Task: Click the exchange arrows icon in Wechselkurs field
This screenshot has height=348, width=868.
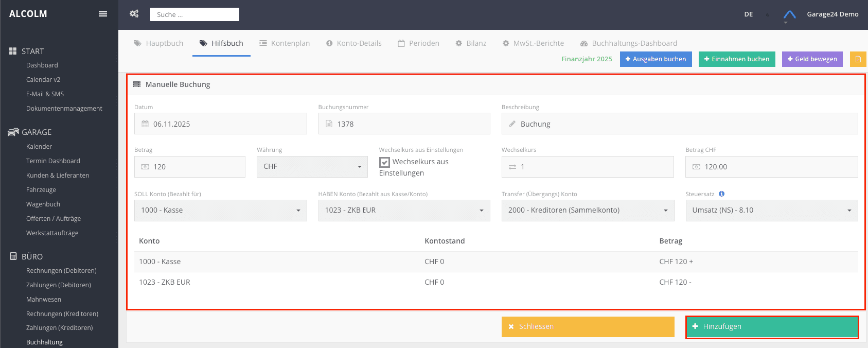Action: (512, 167)
